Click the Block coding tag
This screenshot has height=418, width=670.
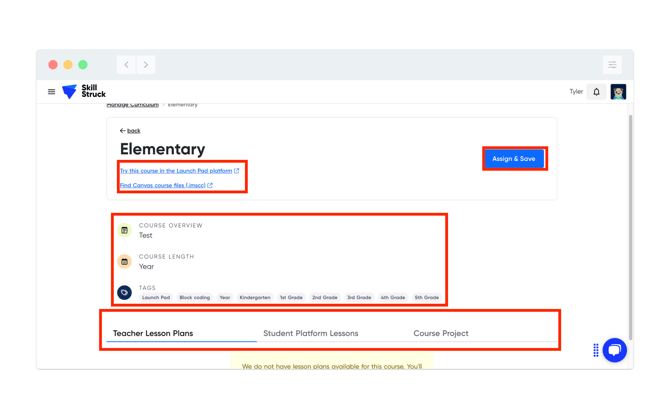(x=194, y=298)
